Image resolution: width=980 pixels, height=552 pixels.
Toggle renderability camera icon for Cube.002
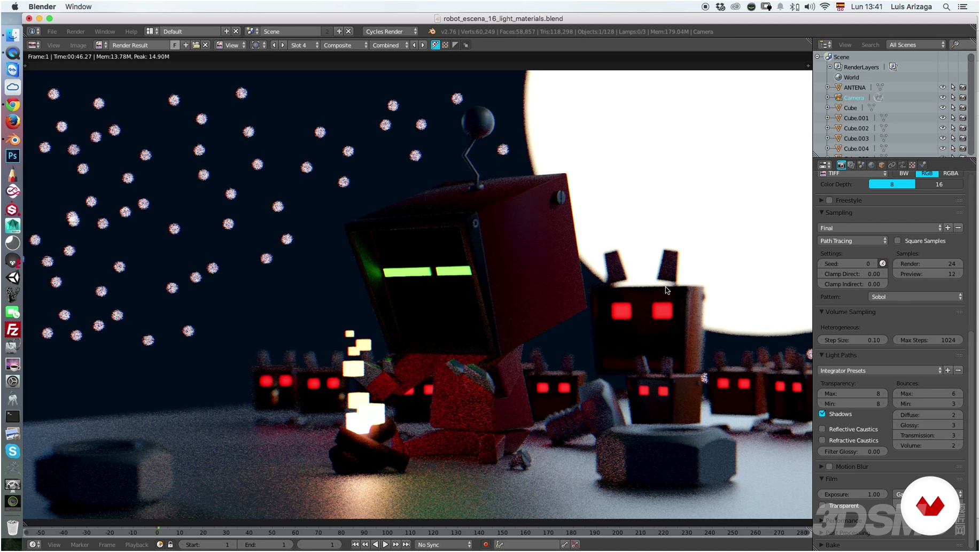pyautogui.click(x=963, y=128)
